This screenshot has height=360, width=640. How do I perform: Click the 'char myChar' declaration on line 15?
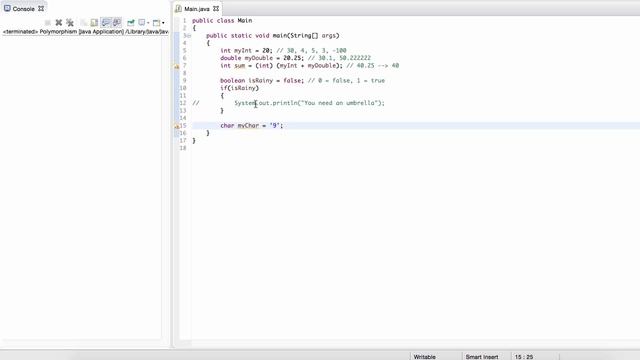[240, 126]
